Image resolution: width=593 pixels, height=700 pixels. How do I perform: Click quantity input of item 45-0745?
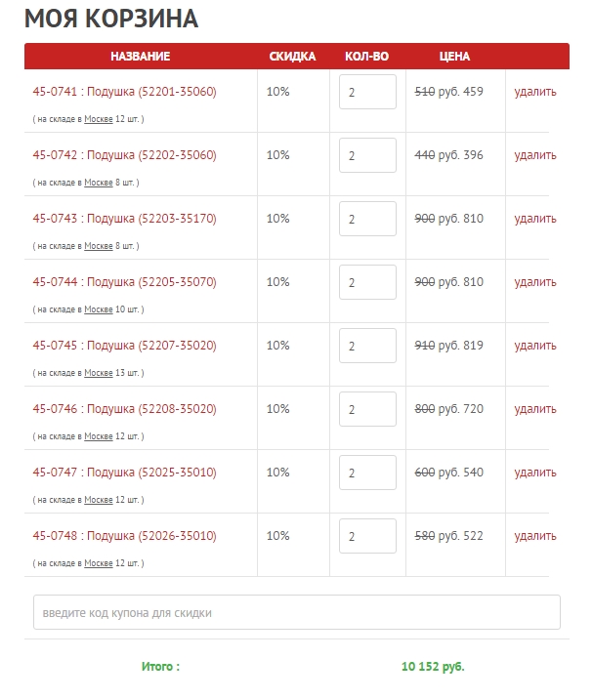[367, 345]
